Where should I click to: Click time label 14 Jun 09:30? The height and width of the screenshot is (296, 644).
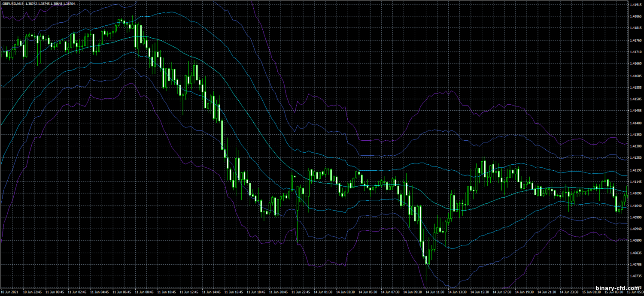[413, 292]
